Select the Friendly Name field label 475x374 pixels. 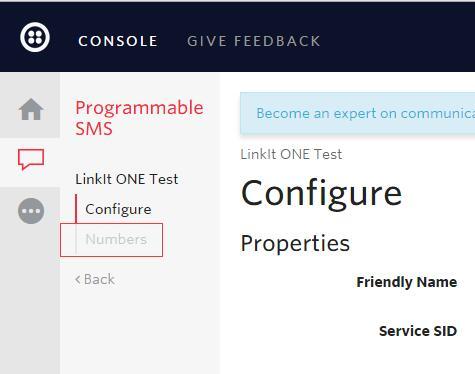407,282
